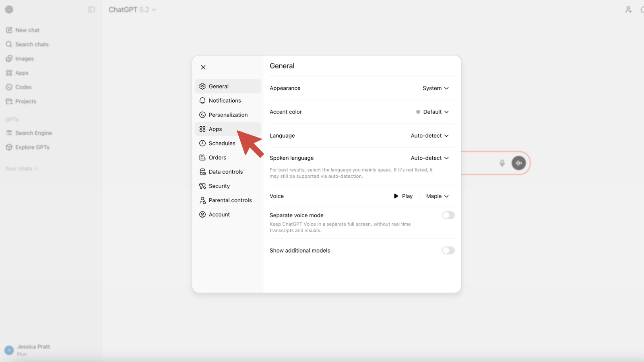Open the Appearance System dropdown
Screen dimensions: 644x362
pyautogui.click(x=436, y=88)
